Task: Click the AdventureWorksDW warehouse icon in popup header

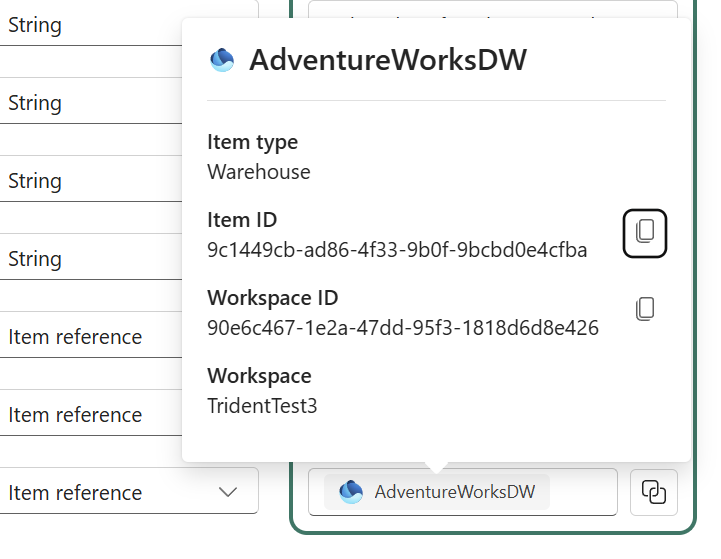Action: click(x=222, y=60)
